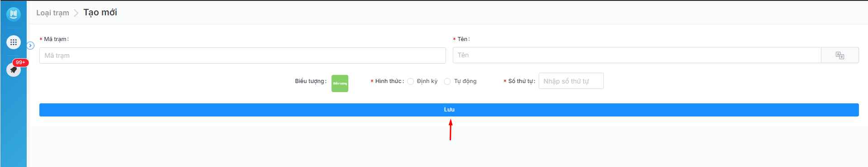Expand the sidebar with the chevron arrow
Screen dimensions: 868x167
click(x=31, y=46)
